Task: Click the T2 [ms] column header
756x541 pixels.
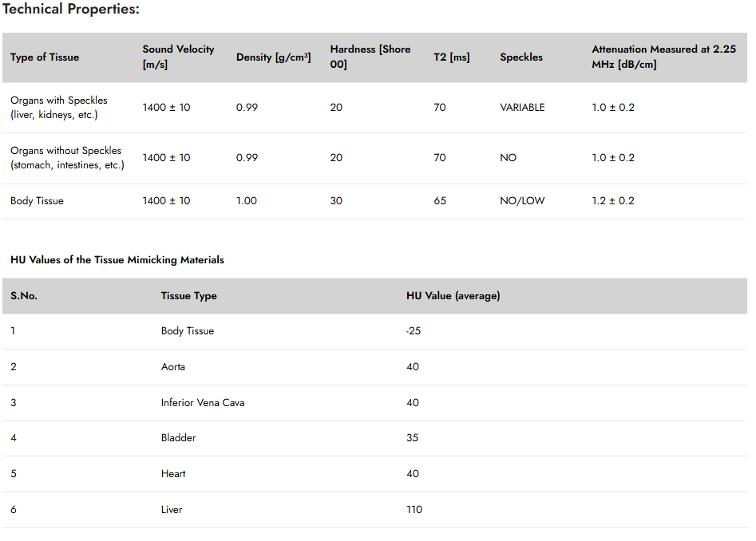Action: [451, 57]
